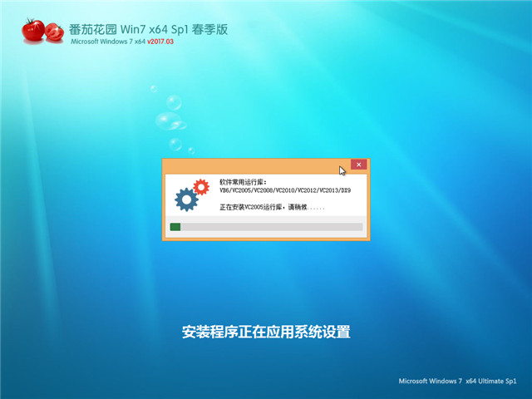Click the installation progress bar
The image size is (532, 399).
[x=266, y=227]
